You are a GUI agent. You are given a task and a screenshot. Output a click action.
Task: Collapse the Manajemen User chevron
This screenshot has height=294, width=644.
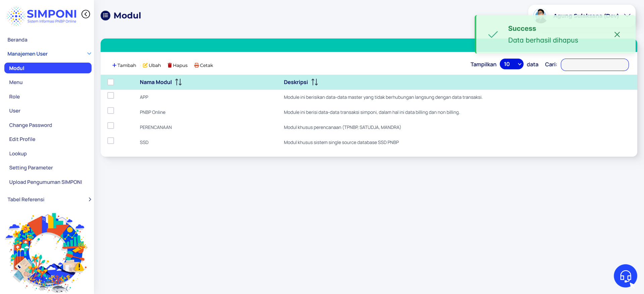89,54
